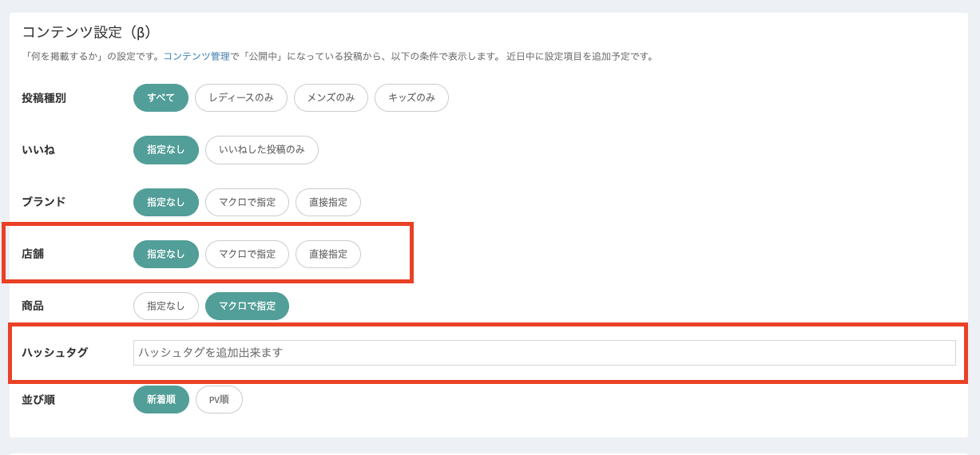Image resolution: width=980 pixels, height=455 pixels.
Task: Choose マクロで指定 for ブランド
Action: [247, 202]
